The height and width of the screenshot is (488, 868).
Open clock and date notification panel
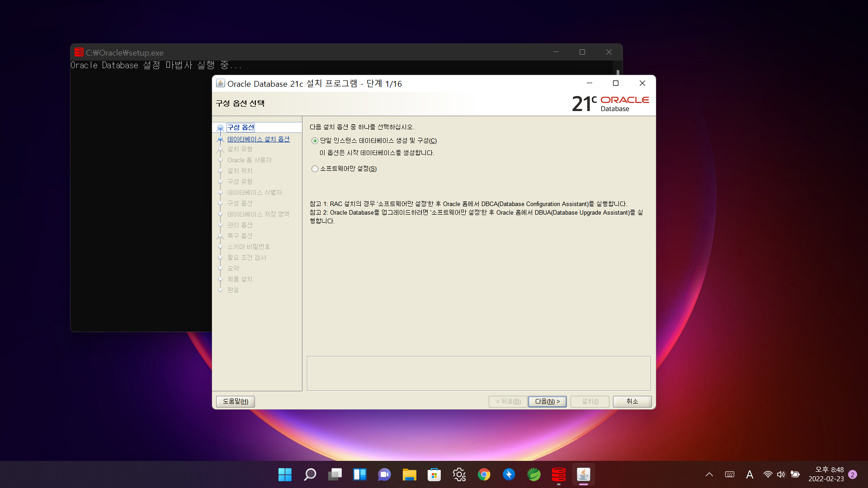click(x=826, y=474)
